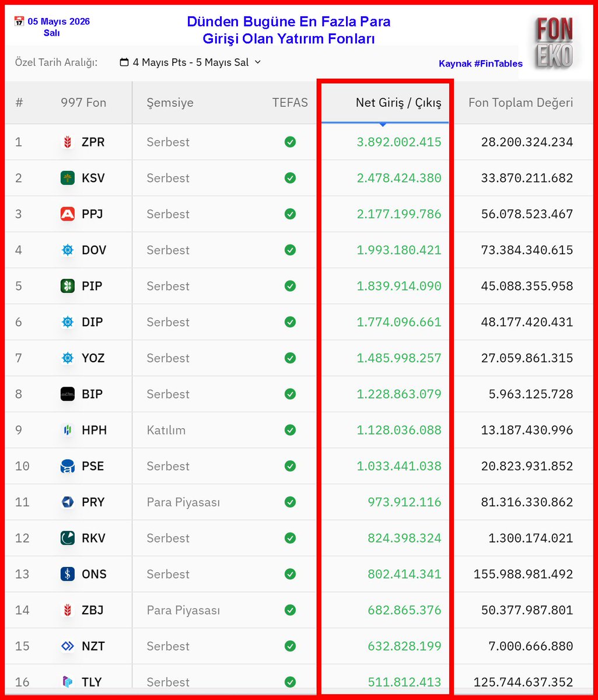Click RKV total value 1.300.174.021
The image size is (598, 700).
click(531, 538)
